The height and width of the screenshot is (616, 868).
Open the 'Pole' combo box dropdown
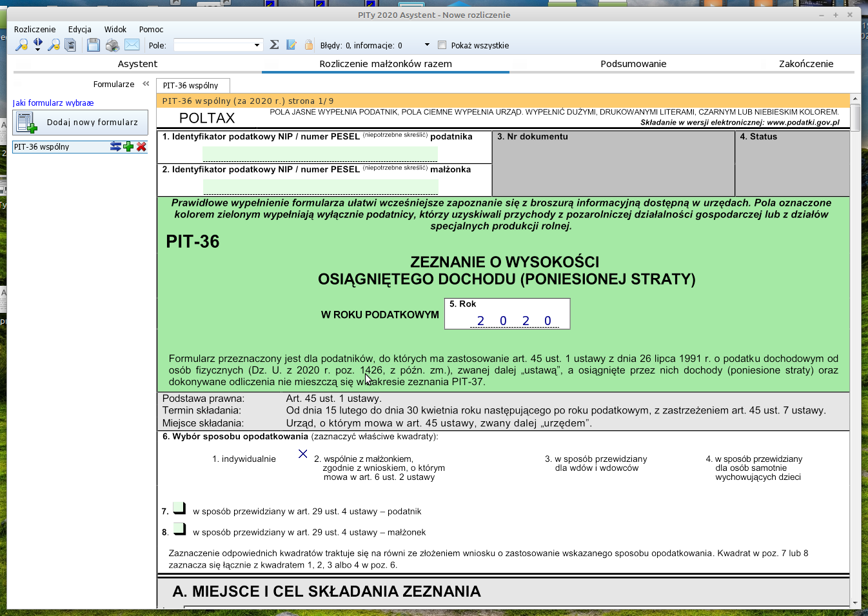257,45
